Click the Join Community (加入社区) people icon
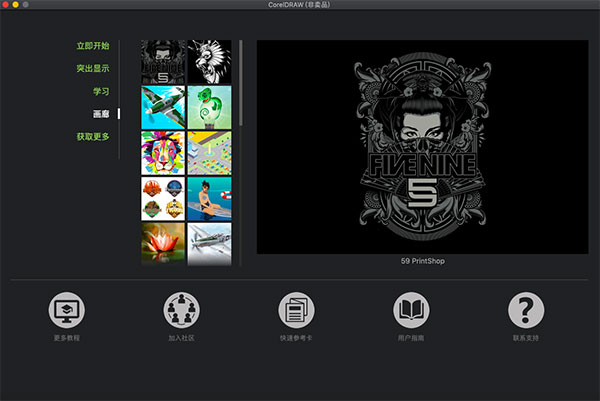The height and width of the screenshot is (401, 600). (x=181, y=310)
